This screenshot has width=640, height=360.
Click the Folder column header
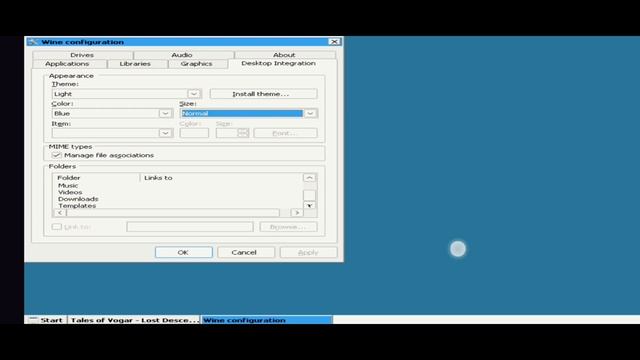click(x=97, y=178)
